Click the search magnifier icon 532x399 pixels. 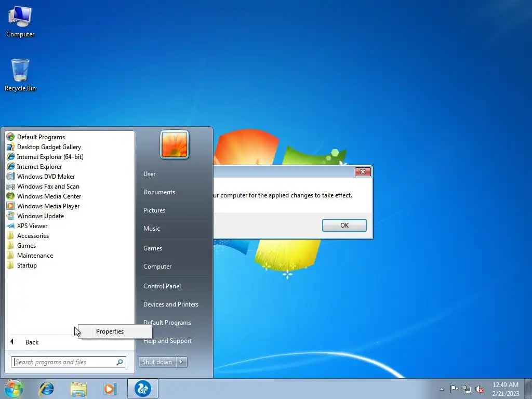[x=120, y=362]
